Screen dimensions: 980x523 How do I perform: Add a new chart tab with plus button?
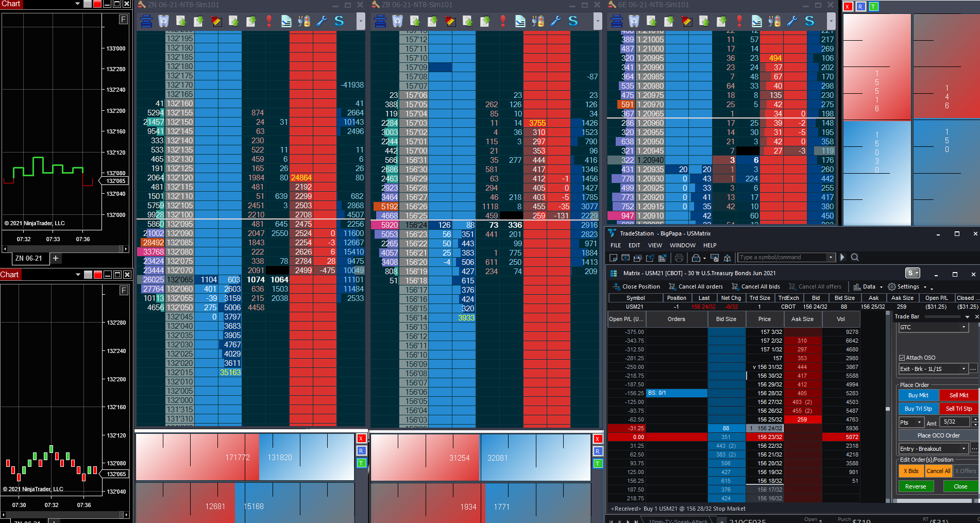click(56, 258)
